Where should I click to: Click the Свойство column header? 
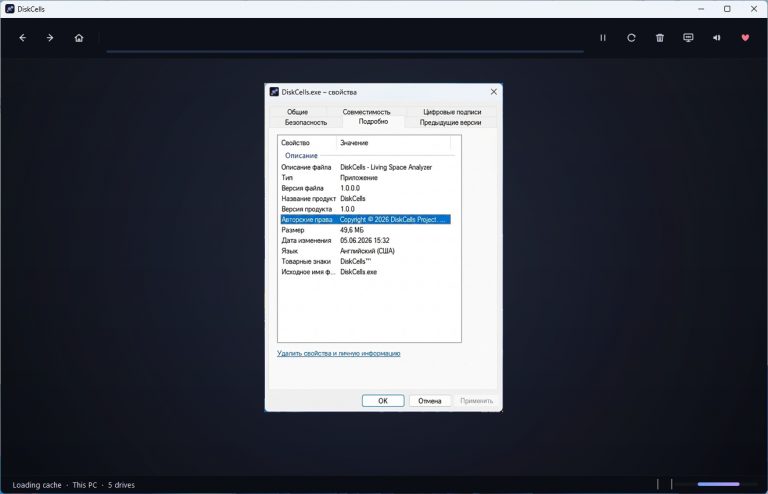[307, 142]
